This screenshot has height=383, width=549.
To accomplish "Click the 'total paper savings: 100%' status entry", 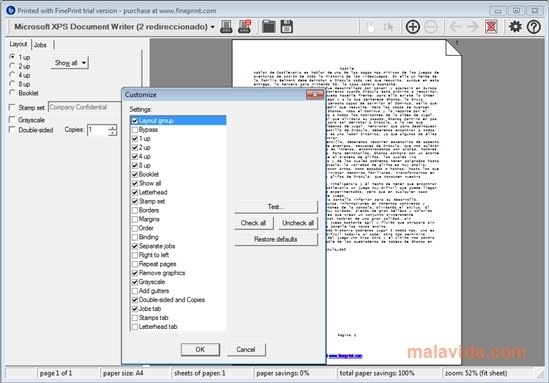I will [x=377, y=373].
